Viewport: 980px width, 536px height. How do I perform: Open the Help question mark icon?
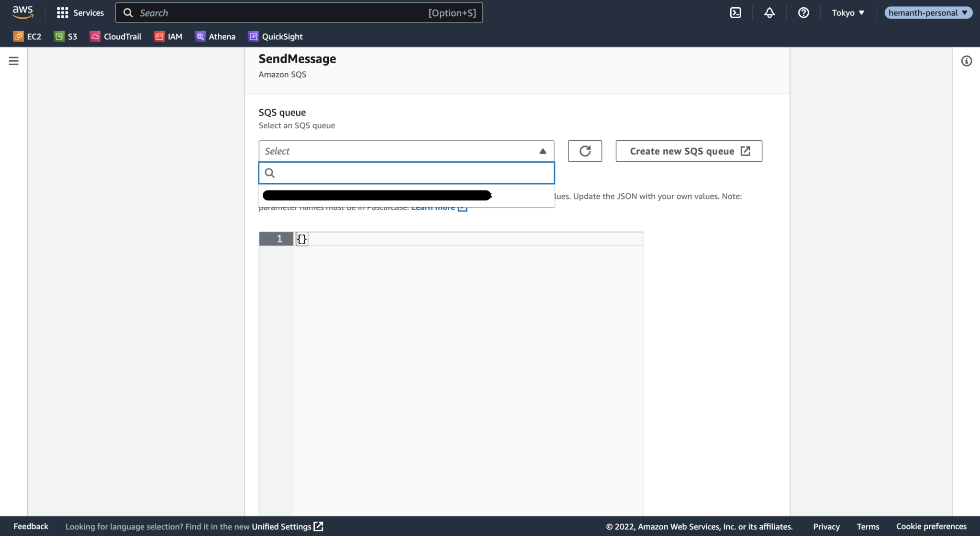[x=803, y=12]
